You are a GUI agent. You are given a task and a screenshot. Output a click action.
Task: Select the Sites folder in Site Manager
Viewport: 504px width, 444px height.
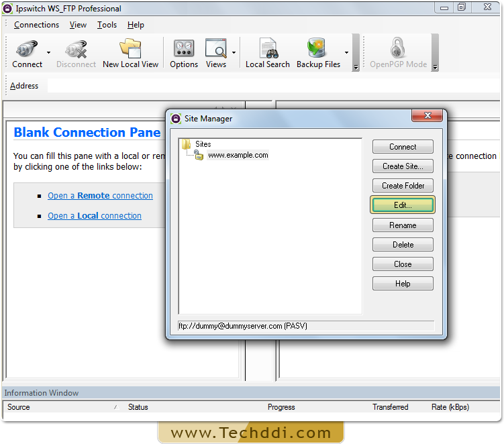tap(197, 144)
